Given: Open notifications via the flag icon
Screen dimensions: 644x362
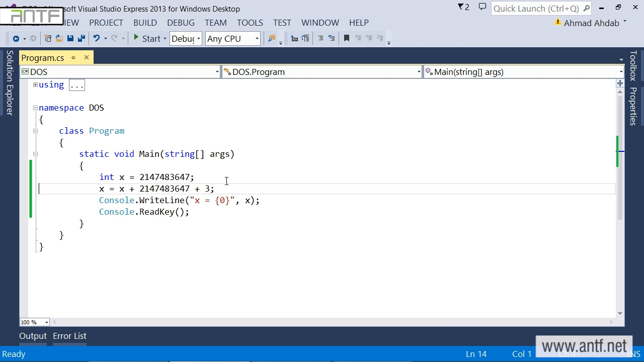Looking at the screenshot, I should 463,7.
